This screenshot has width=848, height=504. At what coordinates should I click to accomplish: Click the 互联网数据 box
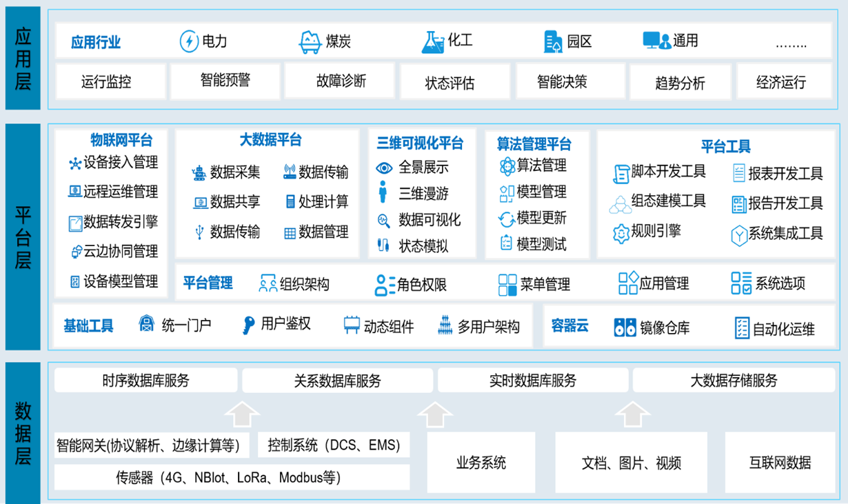click(x=780, y=462)
